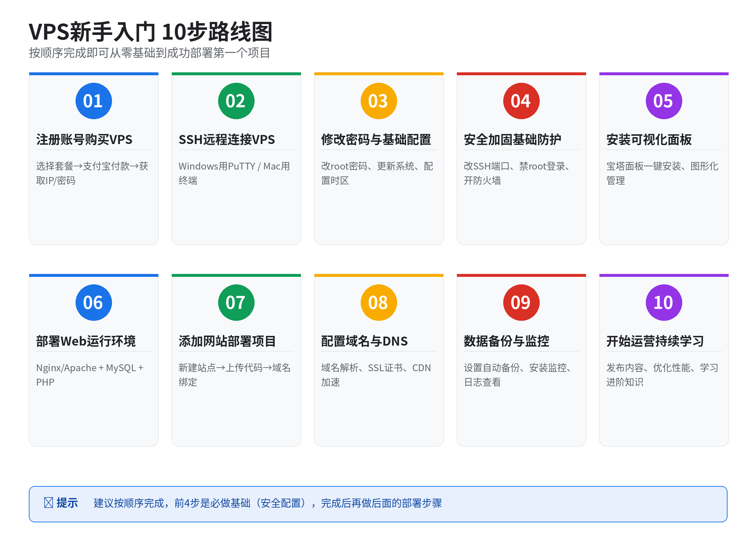The width and height of the screenshot is (756, 540).
Task: Click the purple 10 step circle
Action: click(664, 302)
